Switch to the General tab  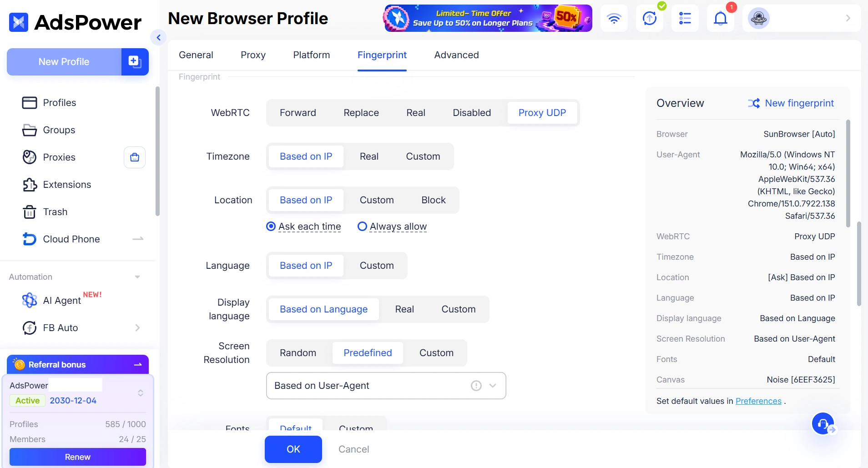[196, 55]
